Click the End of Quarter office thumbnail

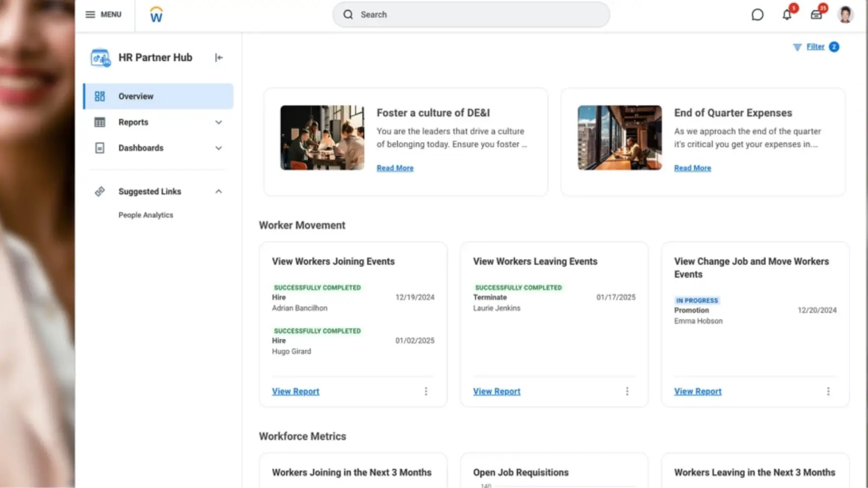620,138
